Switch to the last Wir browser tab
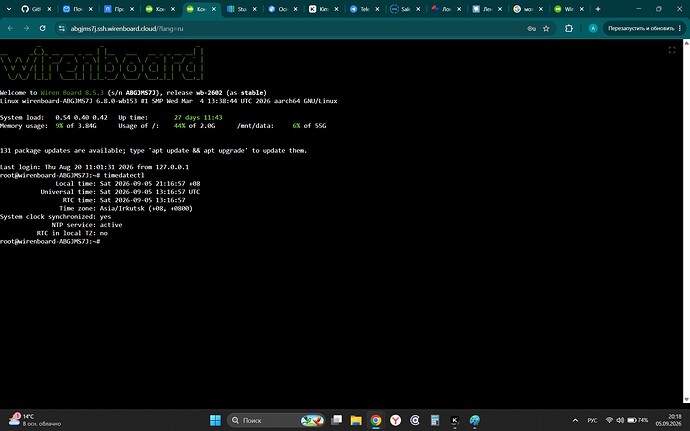Screen dimensions: 690x431 564,9
